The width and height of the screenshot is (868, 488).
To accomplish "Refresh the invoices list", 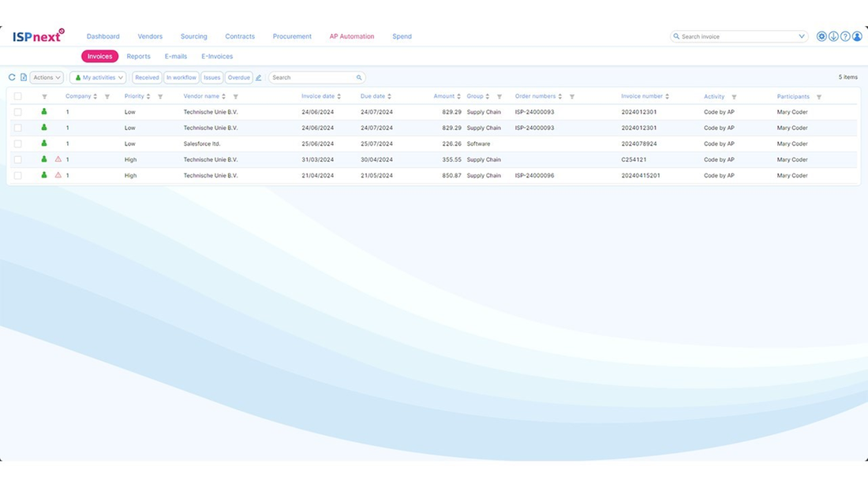I will [x=10, y=77].
